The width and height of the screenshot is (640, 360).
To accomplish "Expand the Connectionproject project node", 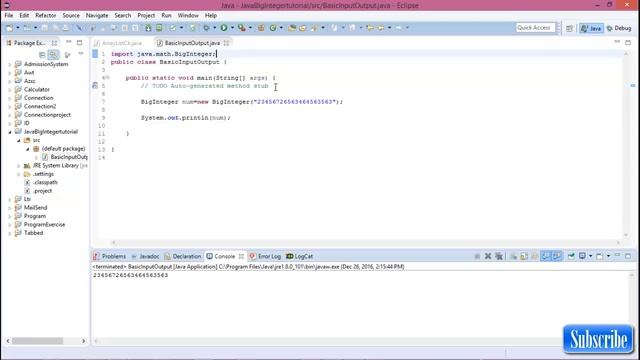I will click(x=10, y=115).
